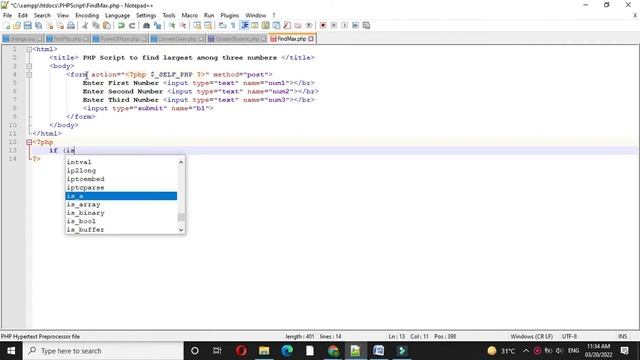Image resolution: width=640 pixels, height=360 pixels.
Task: Open the File menu
Action: [7, 15]
